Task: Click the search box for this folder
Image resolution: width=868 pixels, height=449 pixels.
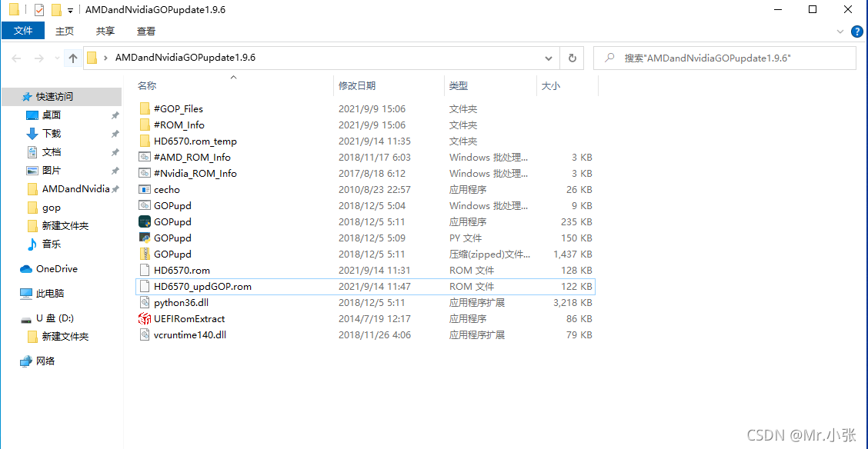Action: (724, 58)
